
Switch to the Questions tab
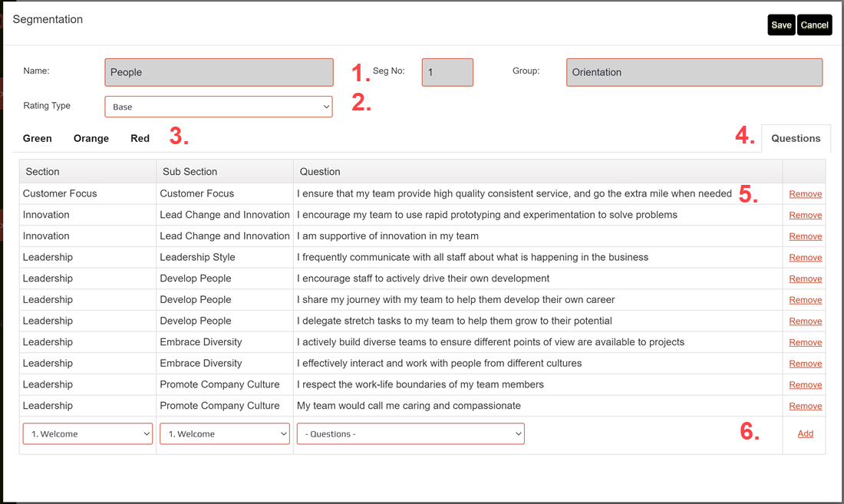pos(796,138)
